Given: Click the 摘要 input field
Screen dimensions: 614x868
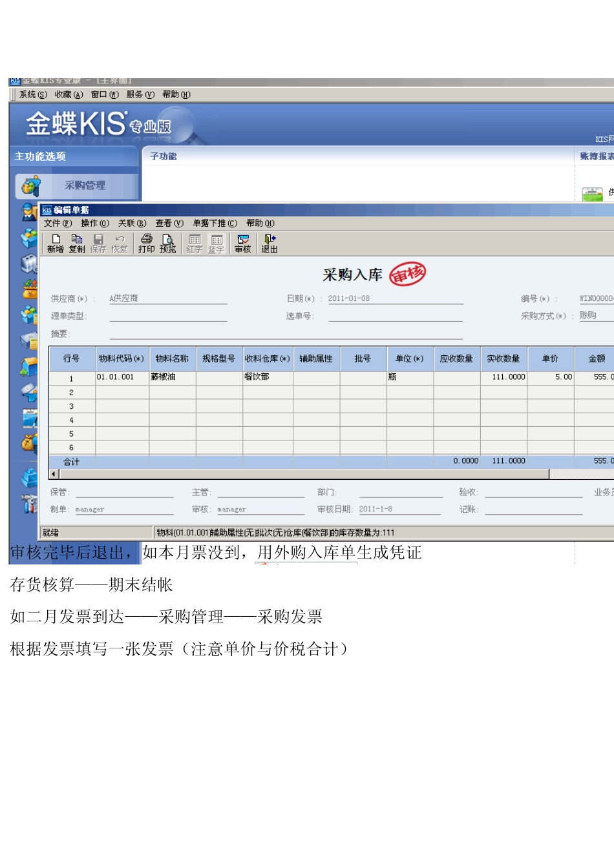Looking at the screenshot, I should [x=286, y=333].
